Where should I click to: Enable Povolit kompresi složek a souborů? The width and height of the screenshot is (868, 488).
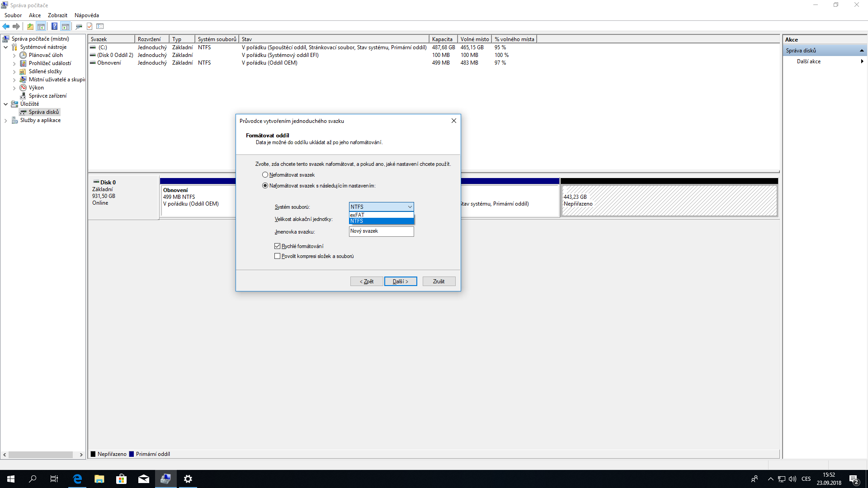pos(277,256)
